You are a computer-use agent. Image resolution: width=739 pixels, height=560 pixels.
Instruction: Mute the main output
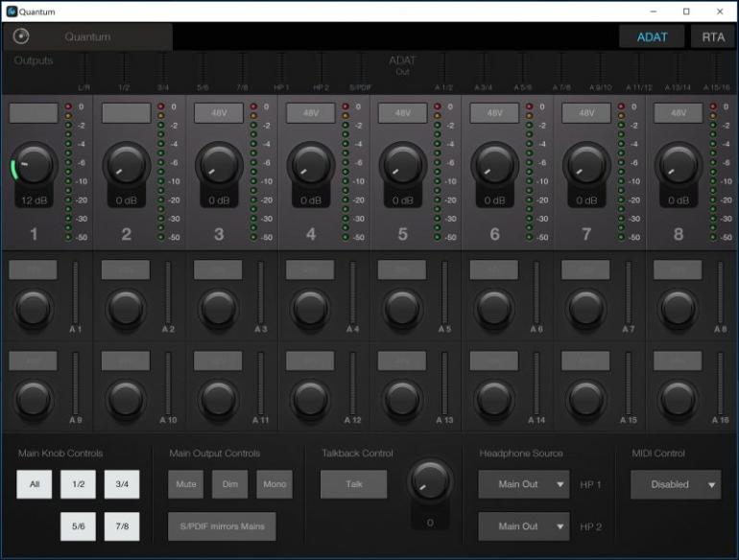pos(185,484)
